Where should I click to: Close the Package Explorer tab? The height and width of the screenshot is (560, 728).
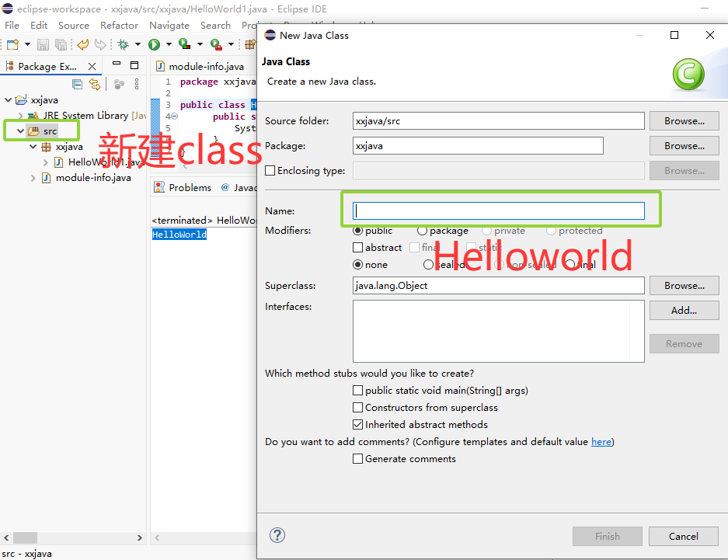click(92, 66)
